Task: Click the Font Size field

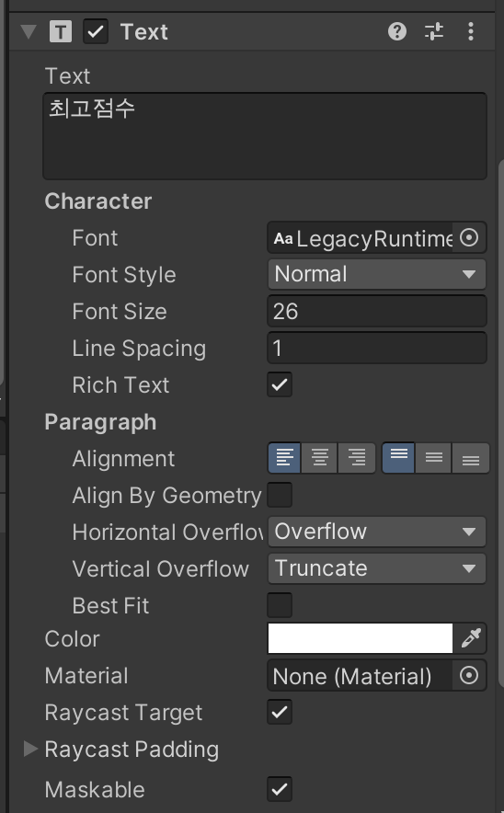Action: click(x=377, y=311)
